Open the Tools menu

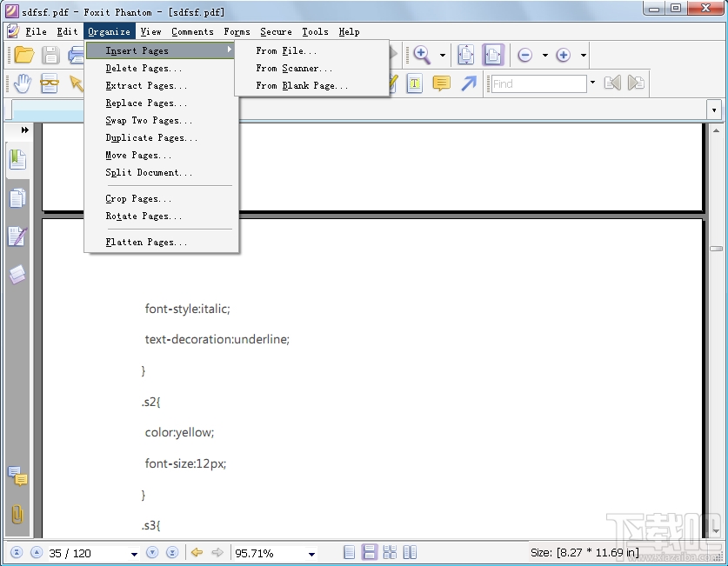(x=315, y=31)
